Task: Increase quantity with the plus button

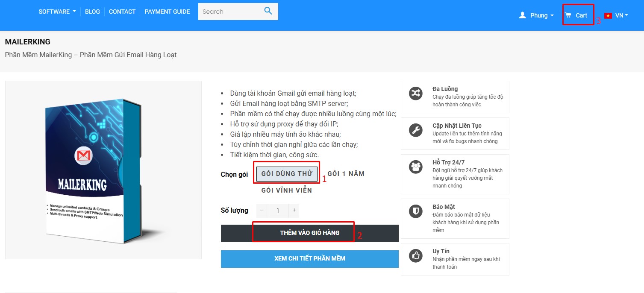Action: 294,211
